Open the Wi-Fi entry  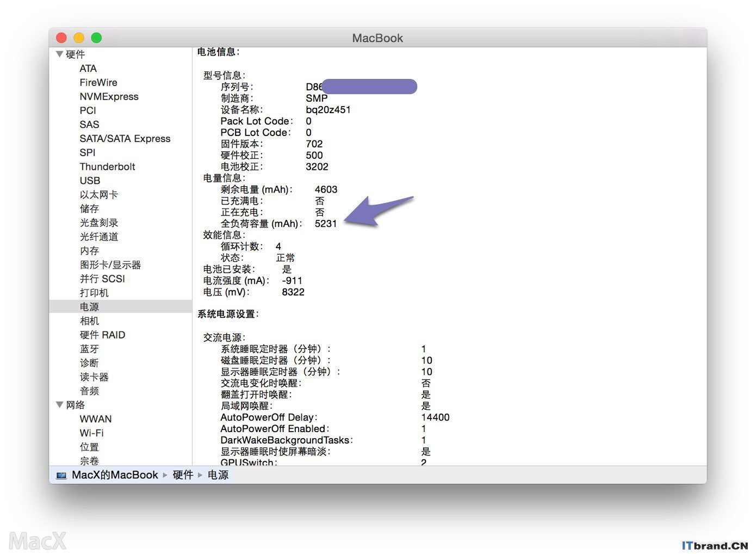coord(91,433)
